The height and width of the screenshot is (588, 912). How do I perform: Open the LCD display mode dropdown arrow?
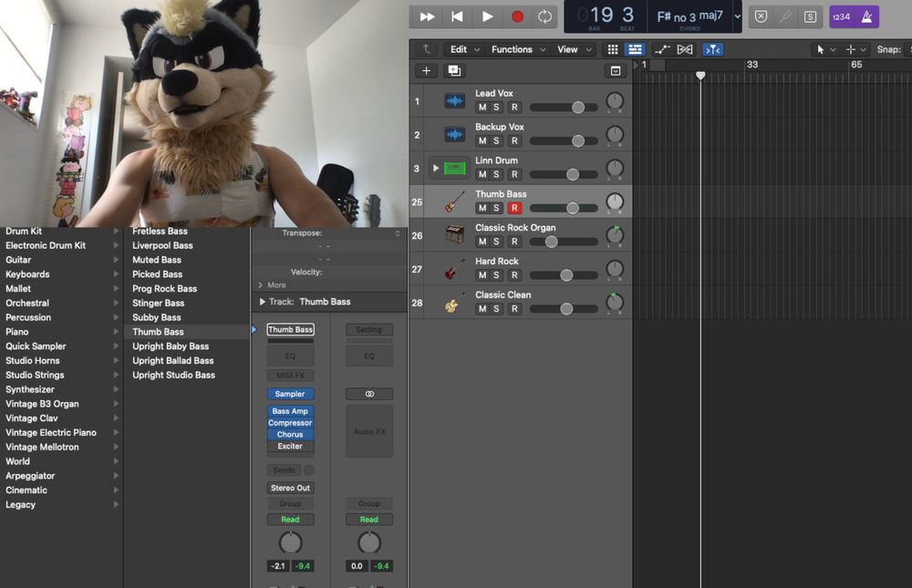point(738,17)
